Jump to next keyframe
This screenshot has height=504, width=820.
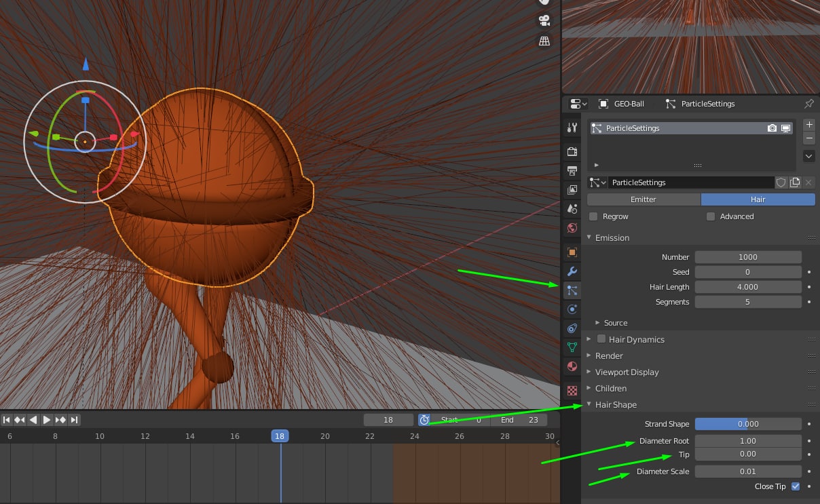click(60, 420)
